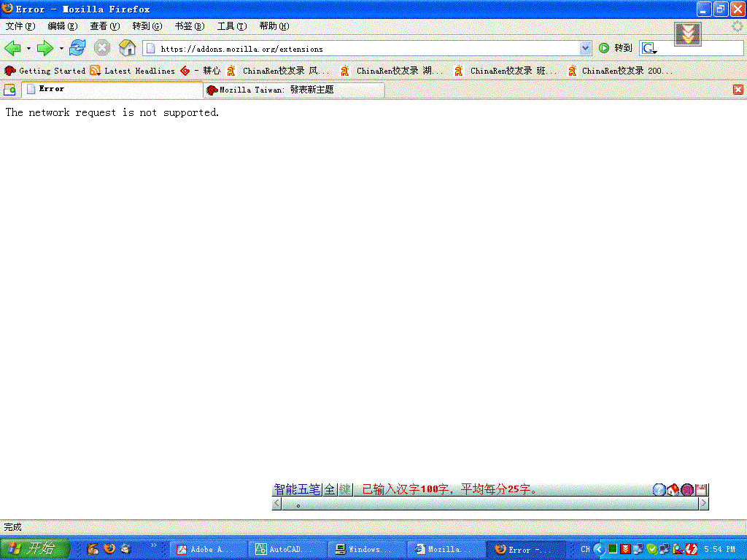Click the grey Stop loading icon
Image resolution: width=747 pixels, height=560 pixels.
pos(102,47)
